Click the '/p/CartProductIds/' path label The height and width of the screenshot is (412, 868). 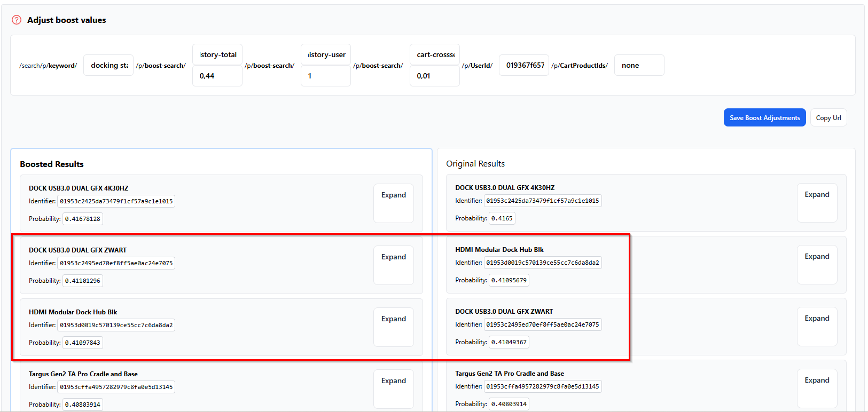coord(580,66)
